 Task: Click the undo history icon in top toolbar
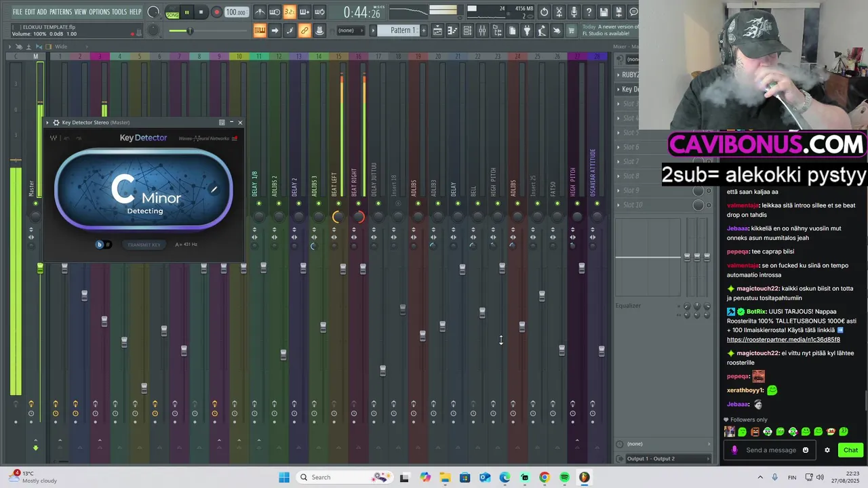544,12
